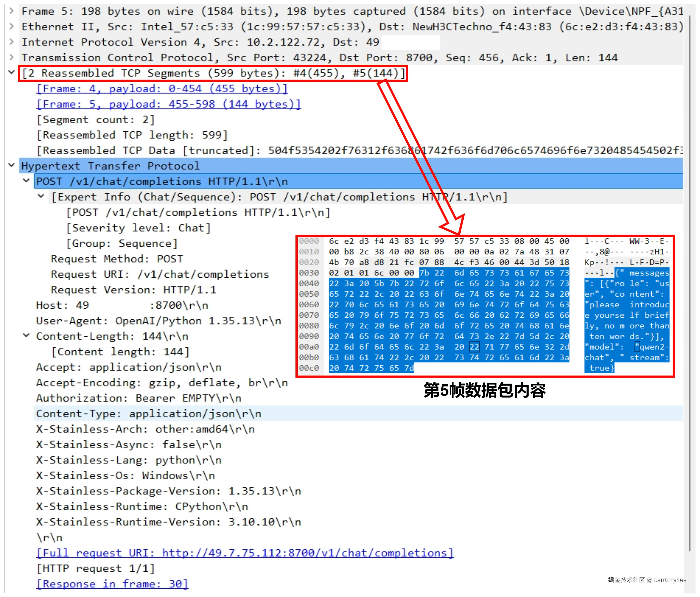Select the Content-Type: application/json row
This screenshot has width=700, height=597.
tap(149, 414)
